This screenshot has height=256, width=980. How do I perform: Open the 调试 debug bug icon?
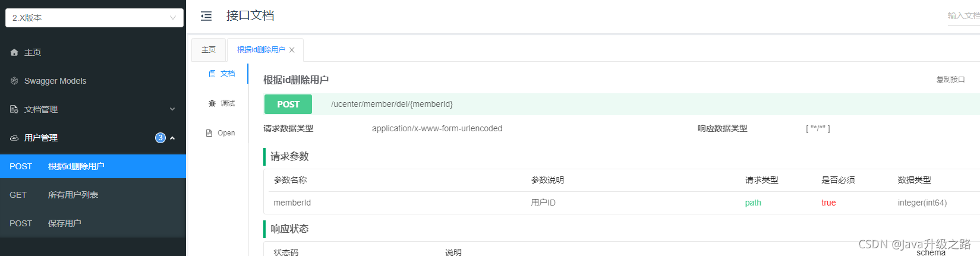point(212,103)
